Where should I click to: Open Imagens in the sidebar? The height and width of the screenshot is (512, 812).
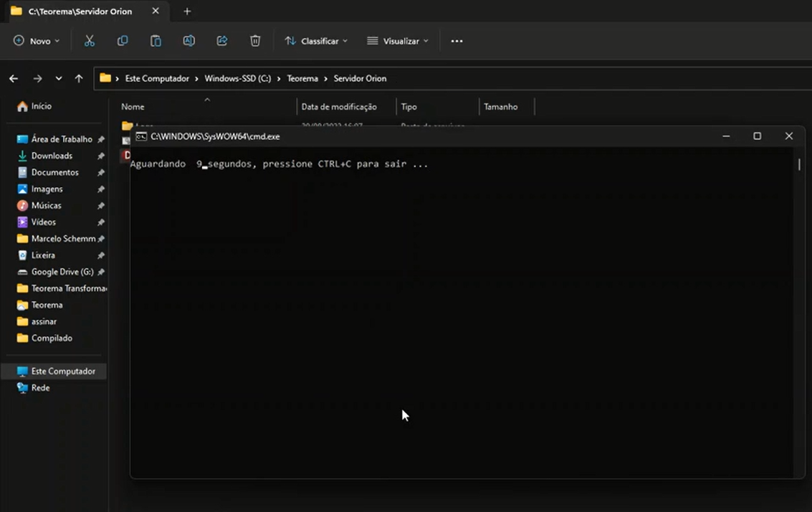pos(47,189)
